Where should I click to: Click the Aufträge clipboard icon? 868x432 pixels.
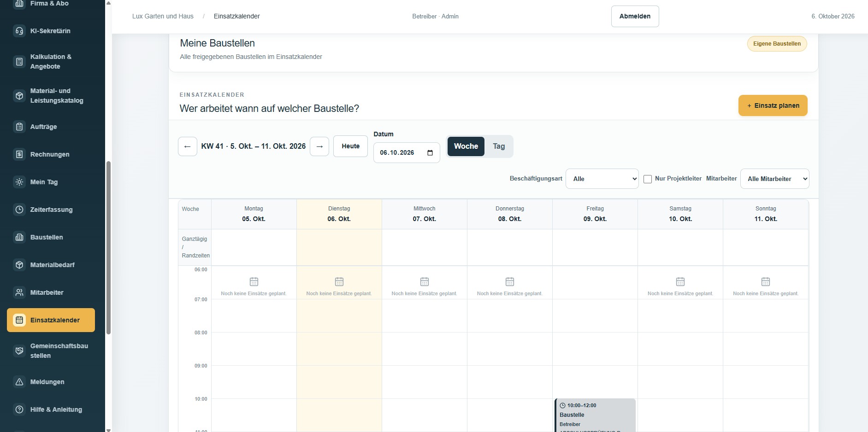[19, 127]
